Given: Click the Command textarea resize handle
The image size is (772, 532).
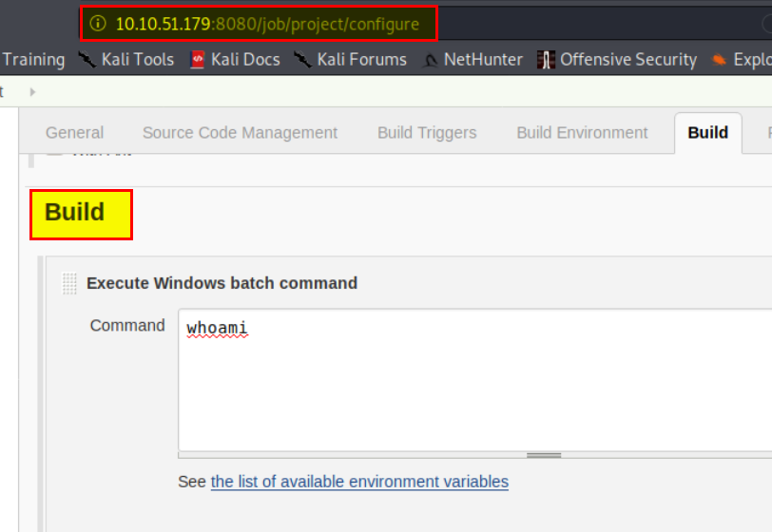Looking at the screenshot, I should coord(544,455).
